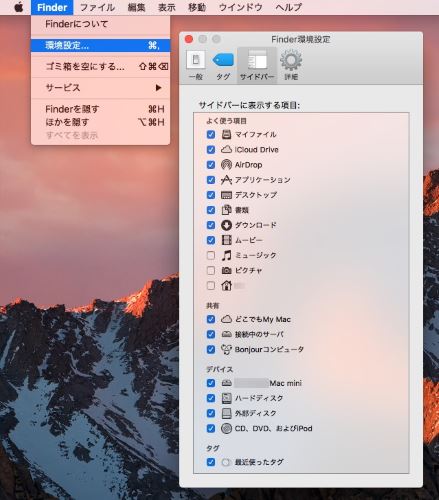Click the Mac mini computer icon
The image size is (439, 500).
click(x=226, y=383)
